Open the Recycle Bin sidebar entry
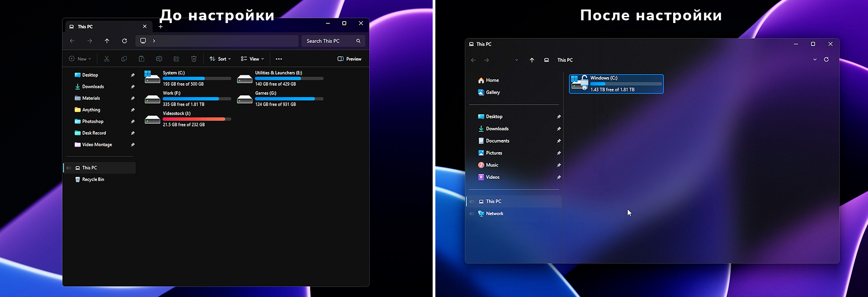The height and width of the screenshot is (297, 868). (93, 180)
